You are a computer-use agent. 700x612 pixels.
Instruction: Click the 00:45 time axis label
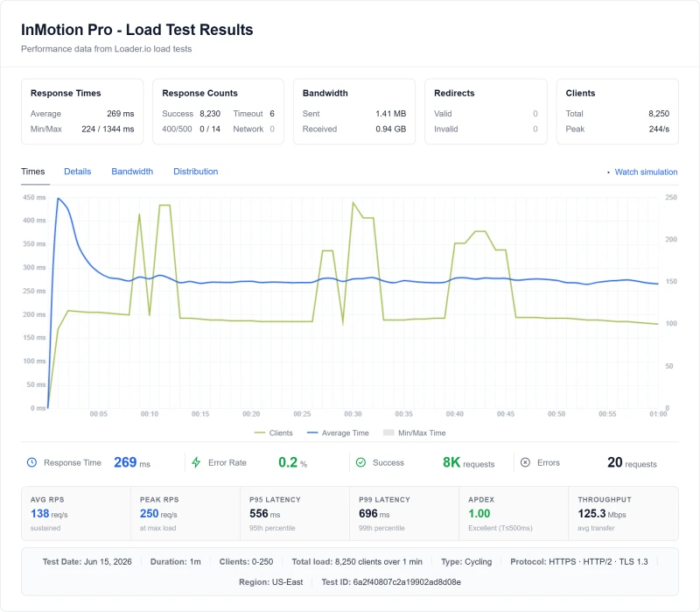coord(506,414)
